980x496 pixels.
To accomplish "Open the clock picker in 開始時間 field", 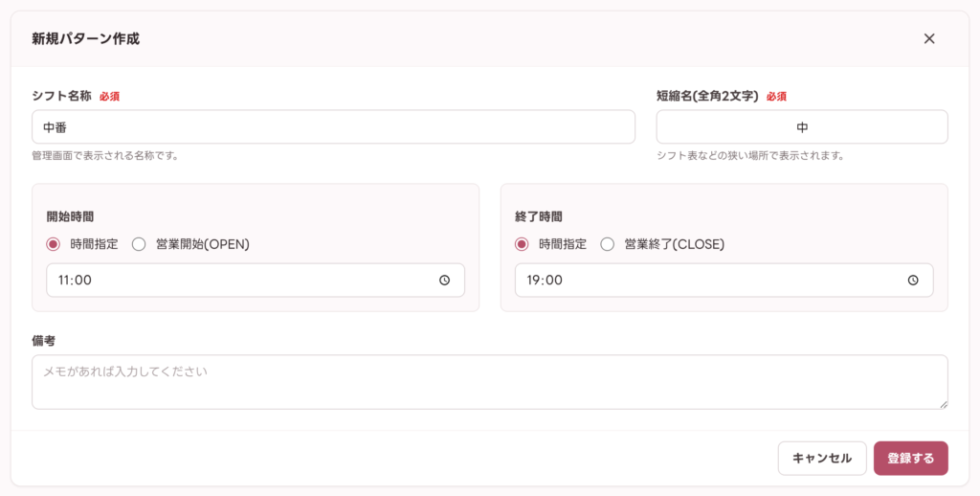I will [444, 281].
